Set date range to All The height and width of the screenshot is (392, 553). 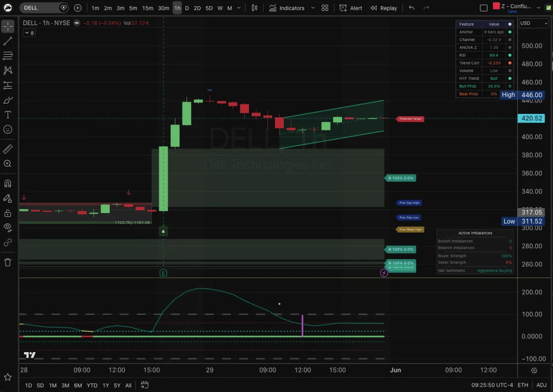128,385
